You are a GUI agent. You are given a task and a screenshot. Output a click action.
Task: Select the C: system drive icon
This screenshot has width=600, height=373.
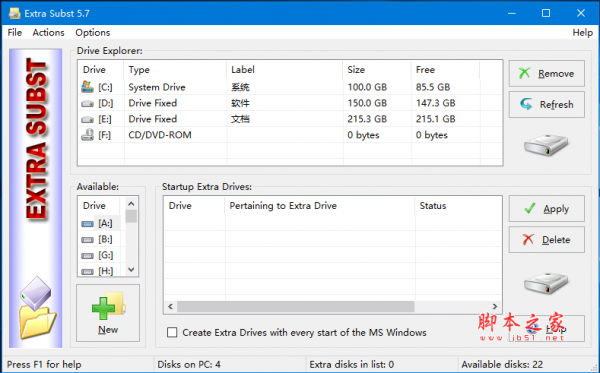(87, 87)
